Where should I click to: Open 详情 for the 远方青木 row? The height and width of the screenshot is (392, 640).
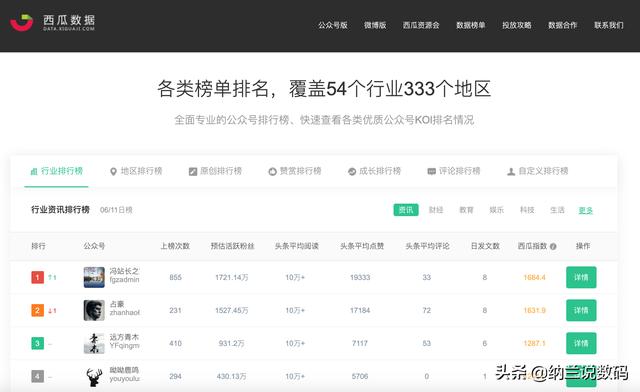point(581,343)
